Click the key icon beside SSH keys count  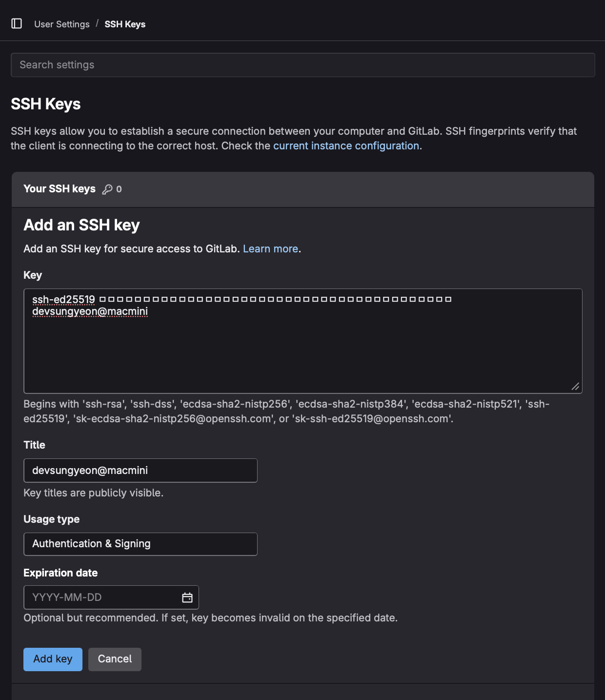click(x=107, y=189)
